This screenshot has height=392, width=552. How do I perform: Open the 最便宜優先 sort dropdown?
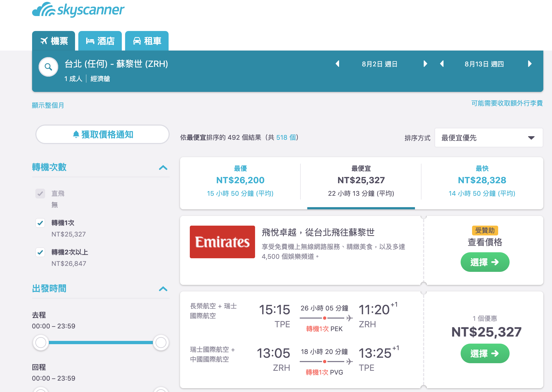click(489, 138)
